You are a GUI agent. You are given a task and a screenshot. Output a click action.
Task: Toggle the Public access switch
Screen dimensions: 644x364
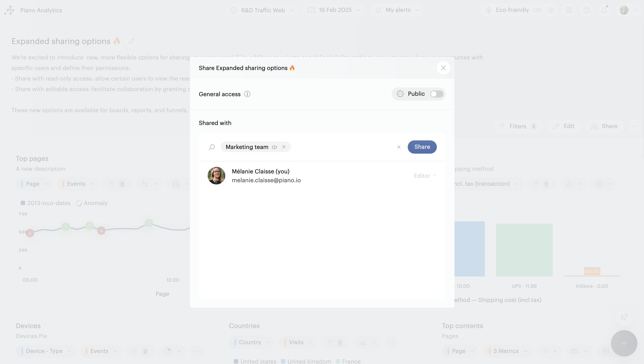437,94
